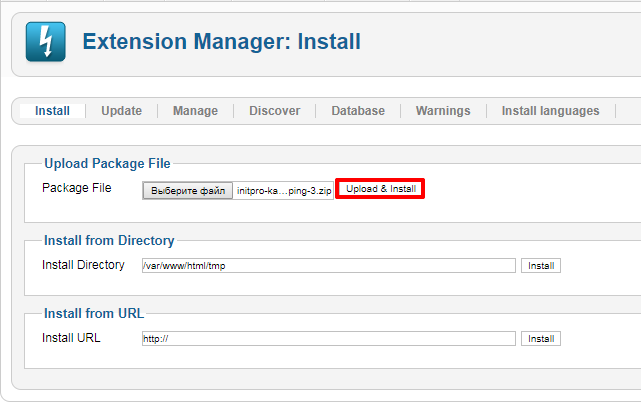Focus the Install Directory path field
Image resolution: width=641 pixels, height=402 pixels.
coord(329,265)
